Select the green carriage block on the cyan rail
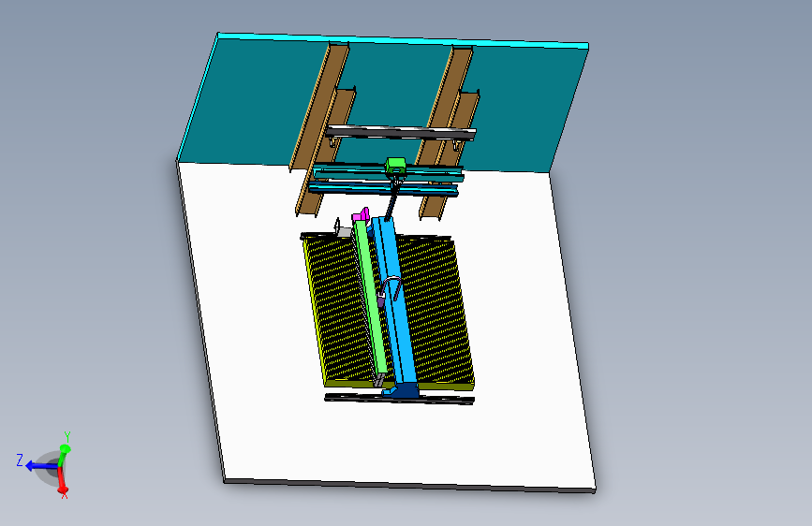Image resolution: width=812 pixels, height=526 pixels. (x=396, y=167)
